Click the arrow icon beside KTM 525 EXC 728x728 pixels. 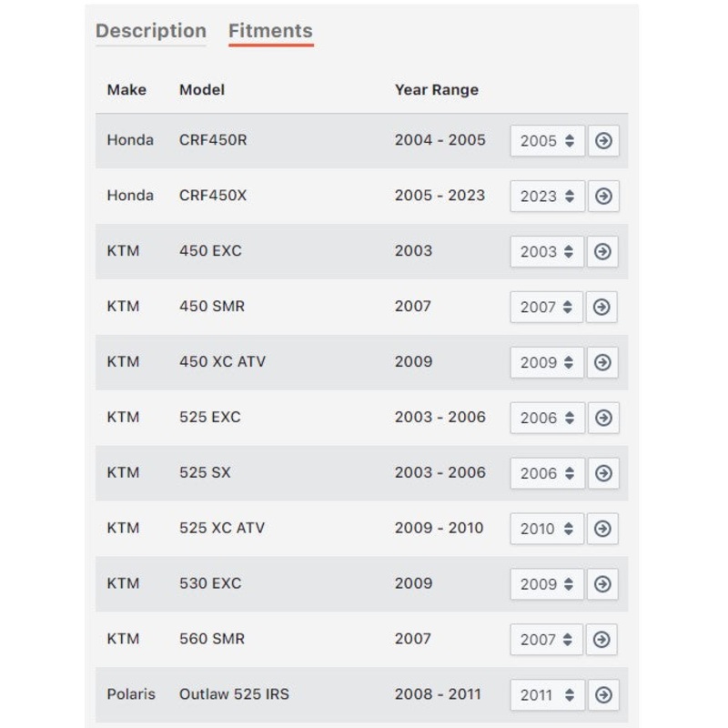tap(603, 418)
